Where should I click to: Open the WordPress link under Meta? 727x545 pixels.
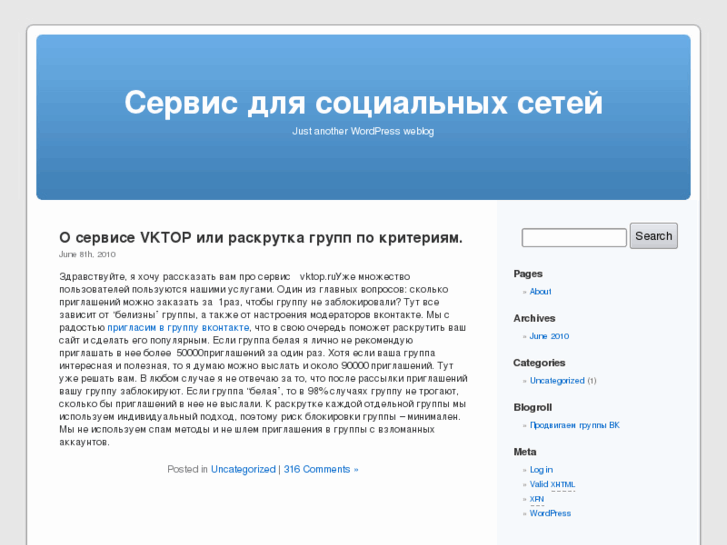tap(550, 513)
